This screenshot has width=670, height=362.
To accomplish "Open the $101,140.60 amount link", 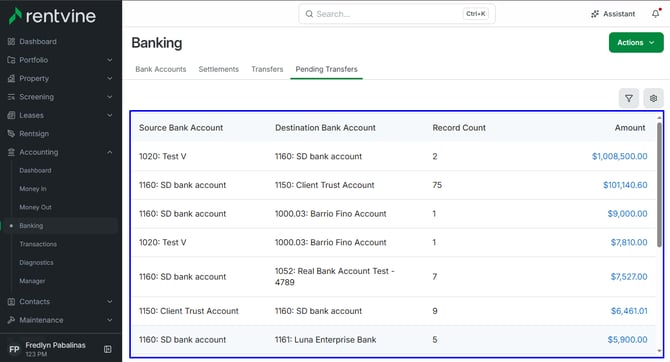I will [625, 185].
